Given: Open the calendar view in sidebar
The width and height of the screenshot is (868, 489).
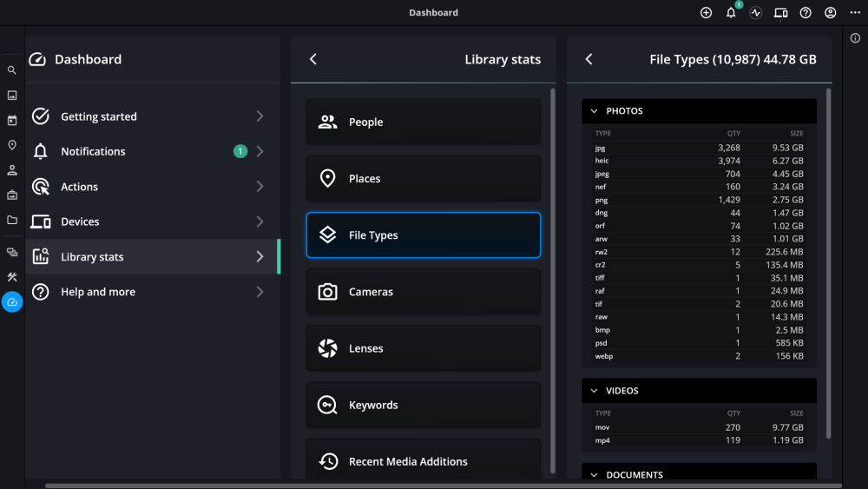Looking at the screenshot, I should pyautogui.click(x=12, y=120).
